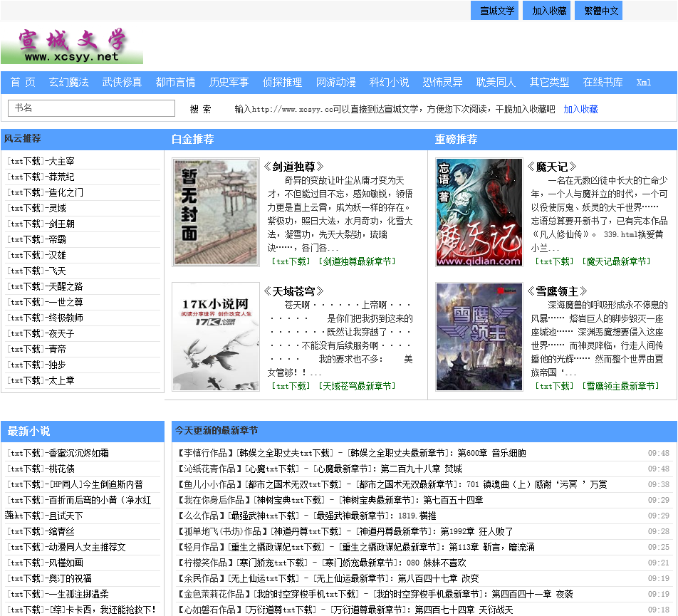Open the 剑道独尊 book cover
This screenshot has width=678, height=616.
pos(216,212)
